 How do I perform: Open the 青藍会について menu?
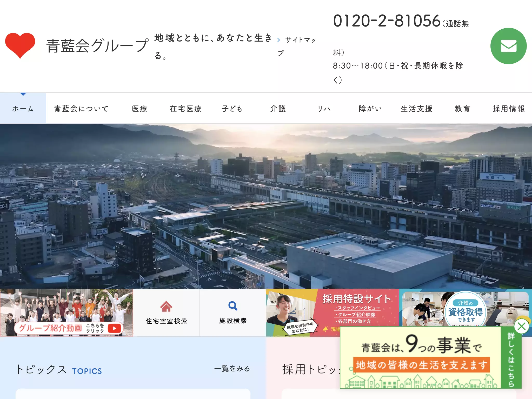click(81, 108)
